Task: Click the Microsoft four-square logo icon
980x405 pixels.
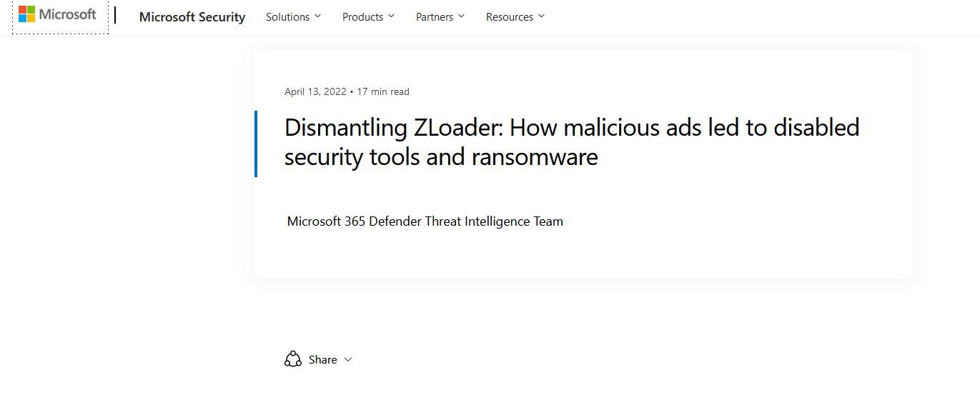Action: pos(26,14)
